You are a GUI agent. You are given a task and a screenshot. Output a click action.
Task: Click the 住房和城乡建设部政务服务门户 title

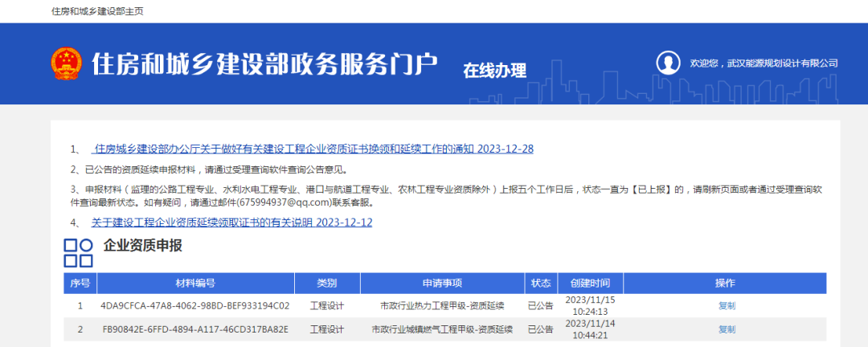tap(264, 63)
